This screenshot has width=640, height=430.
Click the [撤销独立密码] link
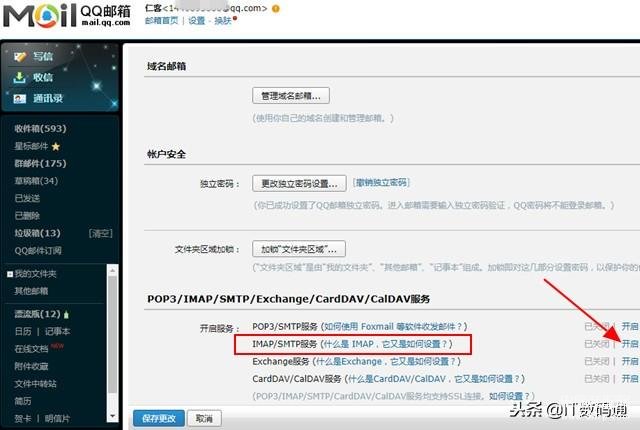tap(381, 182)
